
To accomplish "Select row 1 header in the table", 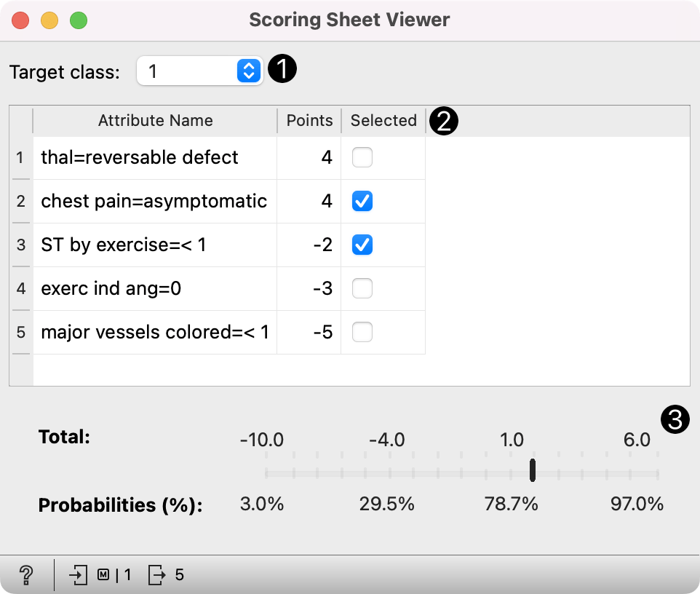I will (x=20, y=157).
